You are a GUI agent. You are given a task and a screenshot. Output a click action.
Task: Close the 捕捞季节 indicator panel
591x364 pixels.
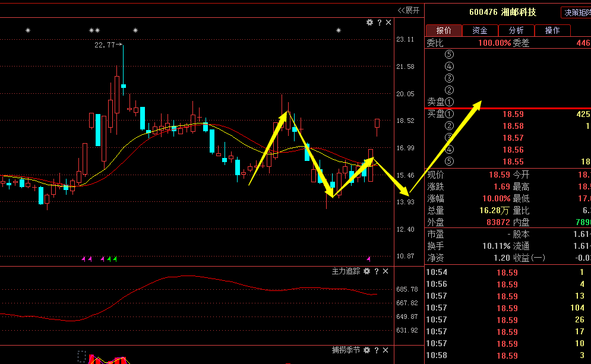(x=385, y=350)
